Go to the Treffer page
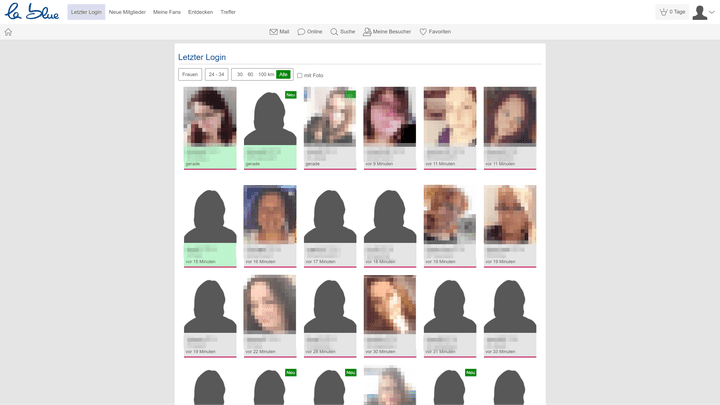Viewport: 720px width, 405px height. click(228, 12)
